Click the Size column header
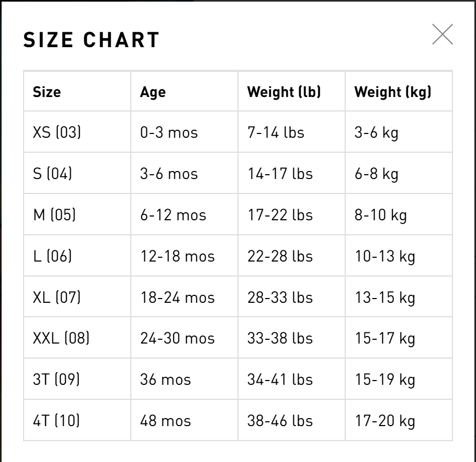Screen dimensions: 476x462 pos(47,92)
